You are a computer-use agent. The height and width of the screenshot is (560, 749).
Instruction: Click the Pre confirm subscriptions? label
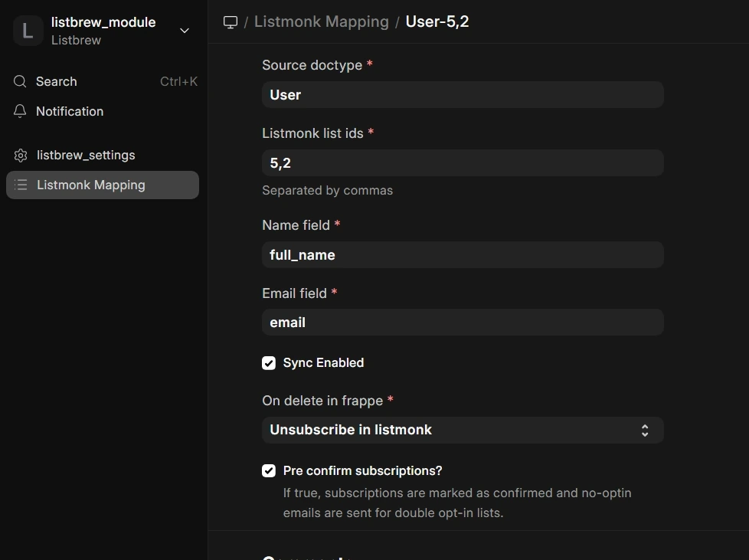[362, 470]
